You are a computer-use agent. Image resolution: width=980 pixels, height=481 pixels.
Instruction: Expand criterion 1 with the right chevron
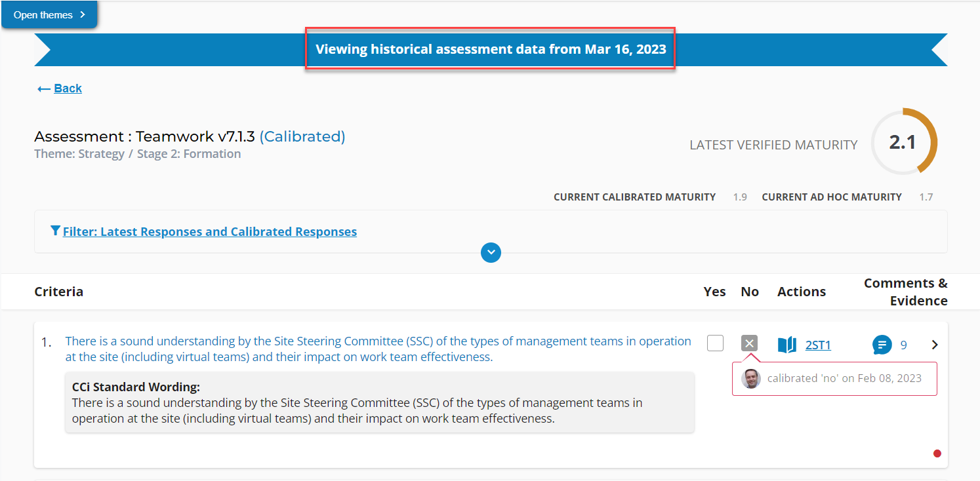[935, 345]
